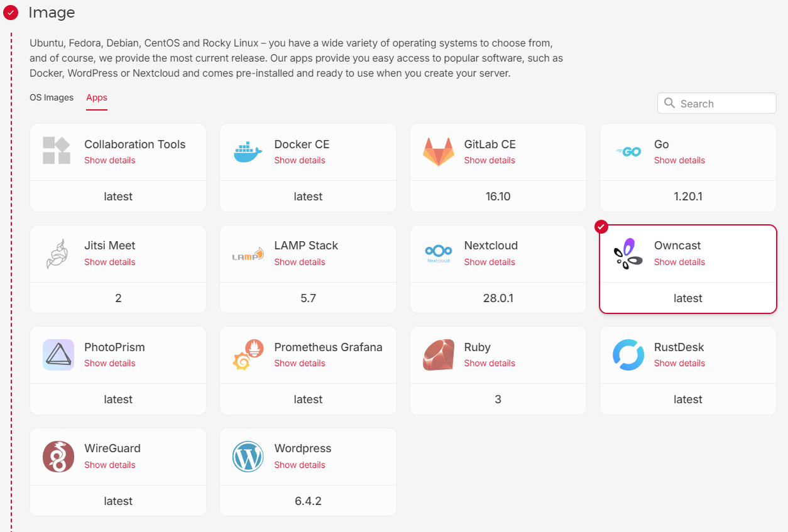Click Show details link for Owncast

tap(679, 262)
